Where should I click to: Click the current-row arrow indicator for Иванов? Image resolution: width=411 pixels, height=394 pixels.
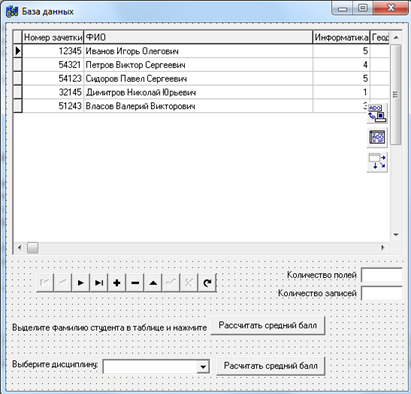point(17,51)
